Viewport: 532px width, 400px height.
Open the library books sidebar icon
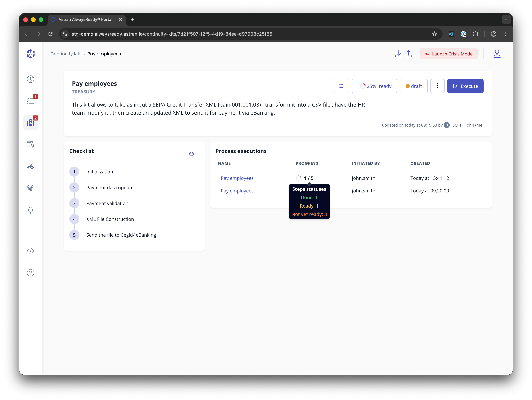(x=31, y=145)
